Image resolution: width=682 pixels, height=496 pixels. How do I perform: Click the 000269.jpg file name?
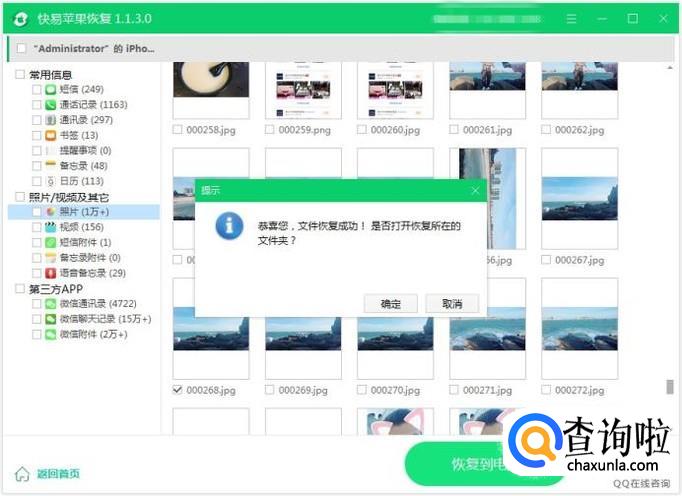[x=303, y=390]
